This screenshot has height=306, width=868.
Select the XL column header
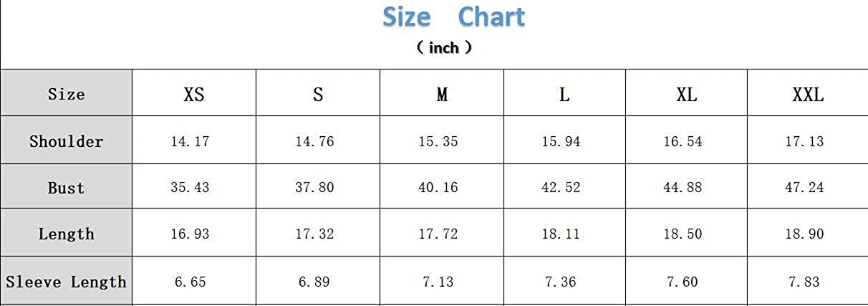point(686,95)
